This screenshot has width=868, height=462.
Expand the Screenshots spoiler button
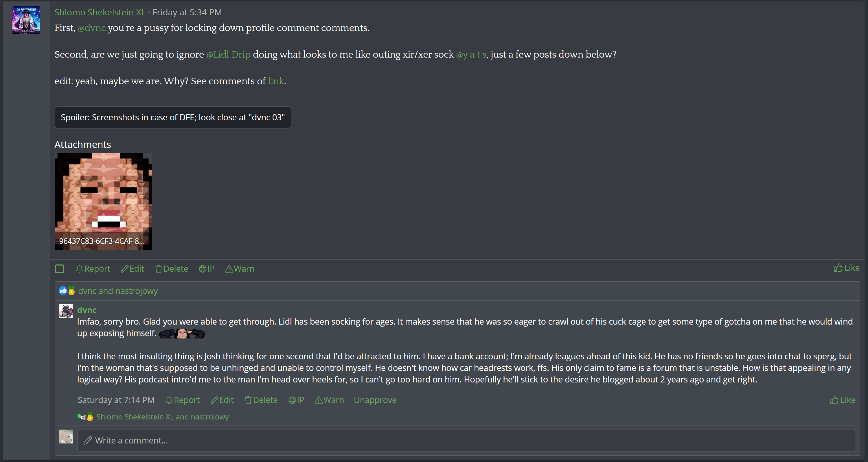click(172, 117)
